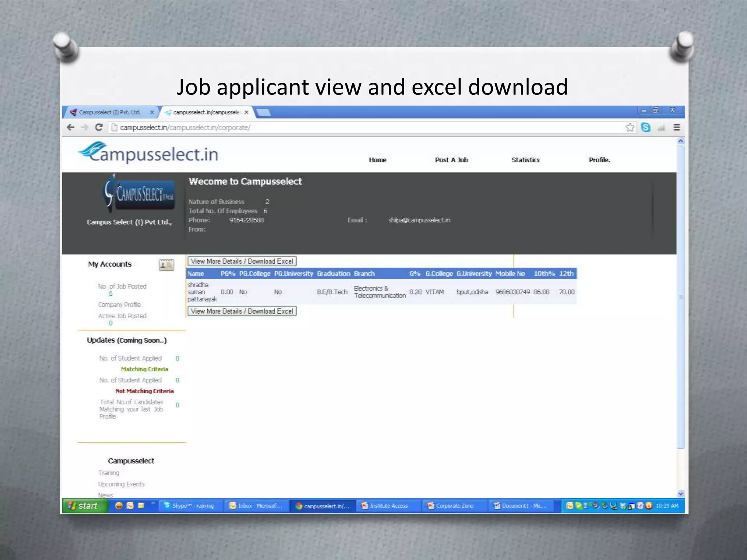Click the Name column header
The width and height of the screenshot is (747, 560).
(x=196, y=273)
